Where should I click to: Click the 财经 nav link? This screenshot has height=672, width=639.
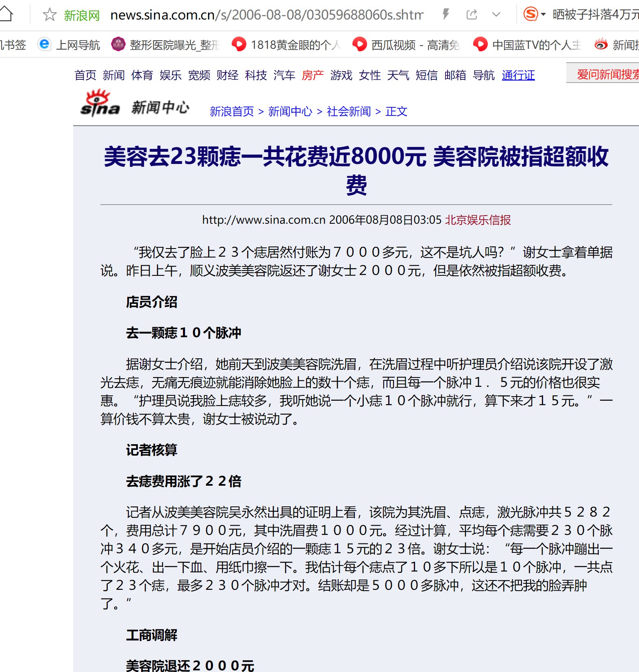pyautogui.click(x=228, y=75)
